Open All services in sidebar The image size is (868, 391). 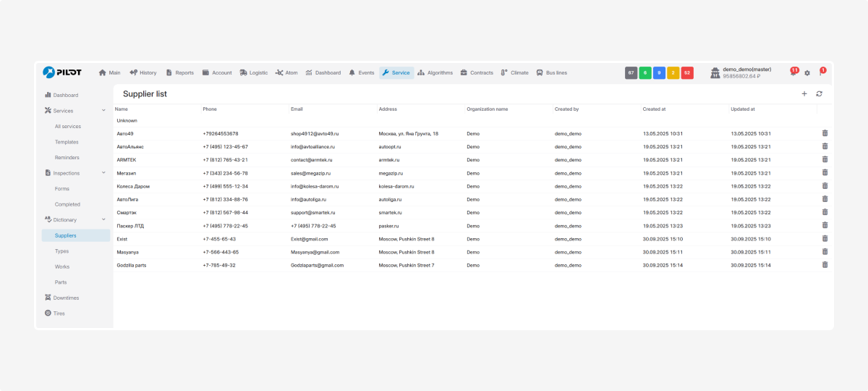pyautogui.click(x=68, y=127)
